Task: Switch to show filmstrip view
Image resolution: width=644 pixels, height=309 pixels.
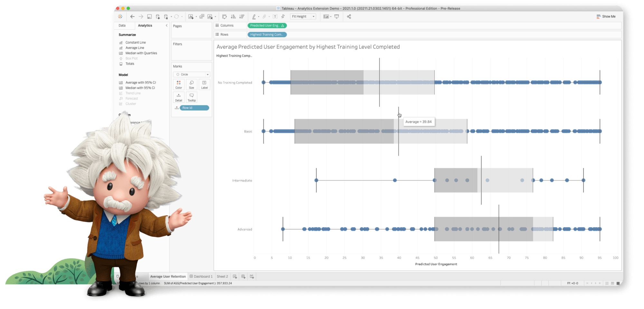Action: 612,283
